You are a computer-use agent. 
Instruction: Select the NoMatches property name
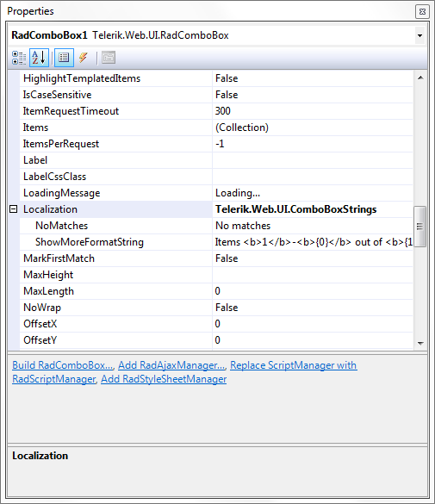[61, 226]
